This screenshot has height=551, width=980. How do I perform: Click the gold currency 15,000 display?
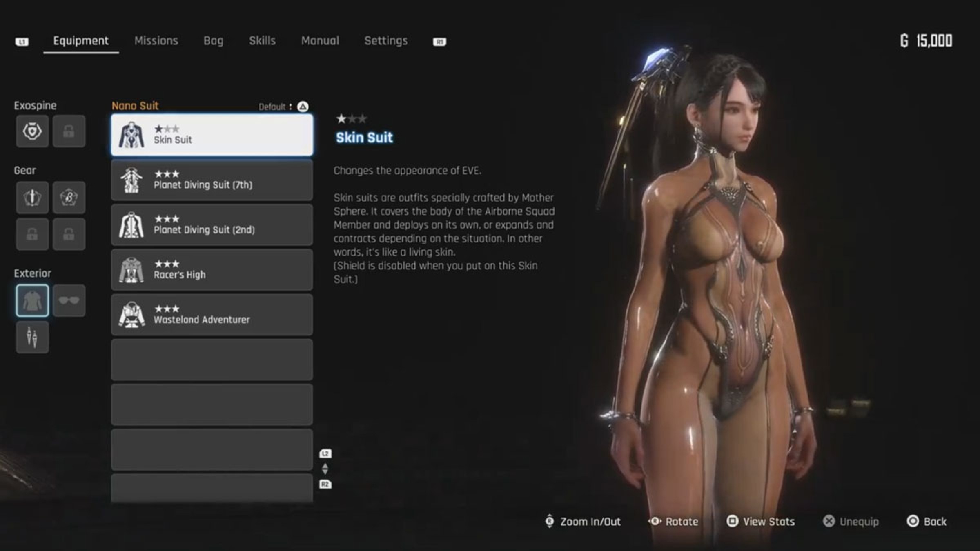click(926, 41)
